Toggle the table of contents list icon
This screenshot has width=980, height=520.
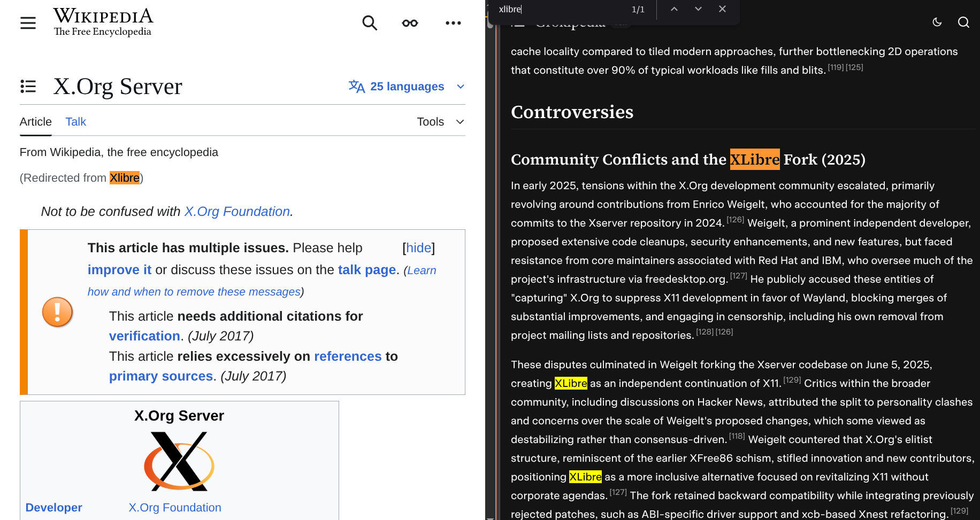[28, 87]
